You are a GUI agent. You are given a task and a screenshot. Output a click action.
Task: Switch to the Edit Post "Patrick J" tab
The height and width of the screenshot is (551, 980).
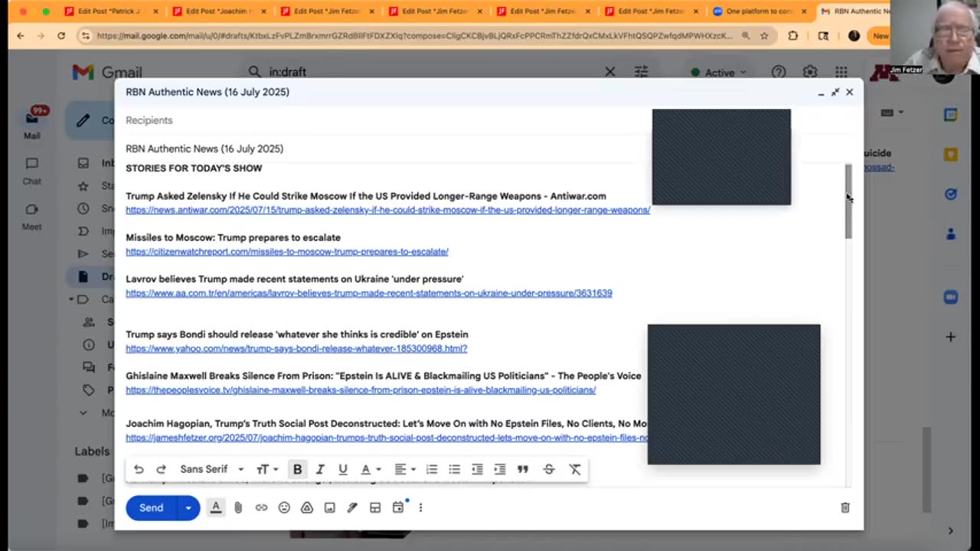(112, 11)
